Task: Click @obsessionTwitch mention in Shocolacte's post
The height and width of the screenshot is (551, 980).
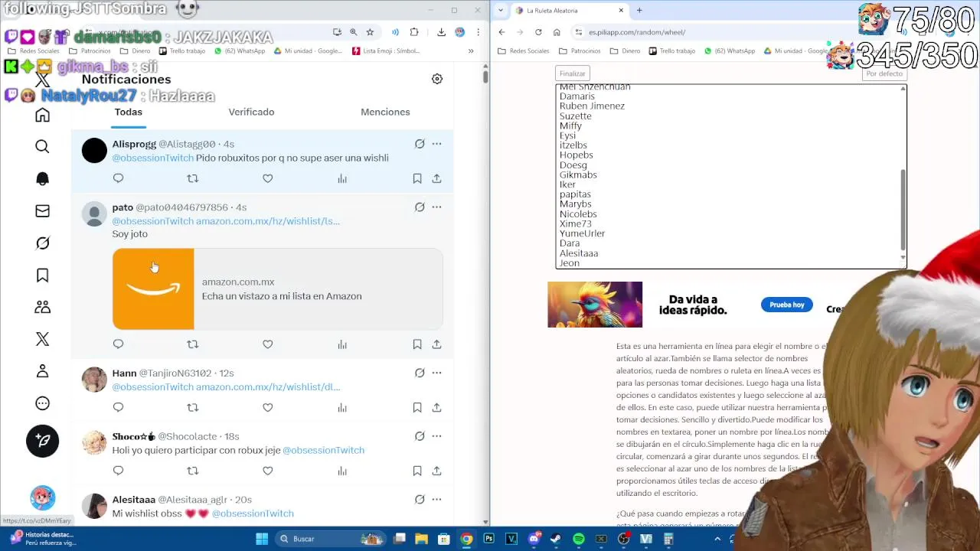Action: click(323, 450)
